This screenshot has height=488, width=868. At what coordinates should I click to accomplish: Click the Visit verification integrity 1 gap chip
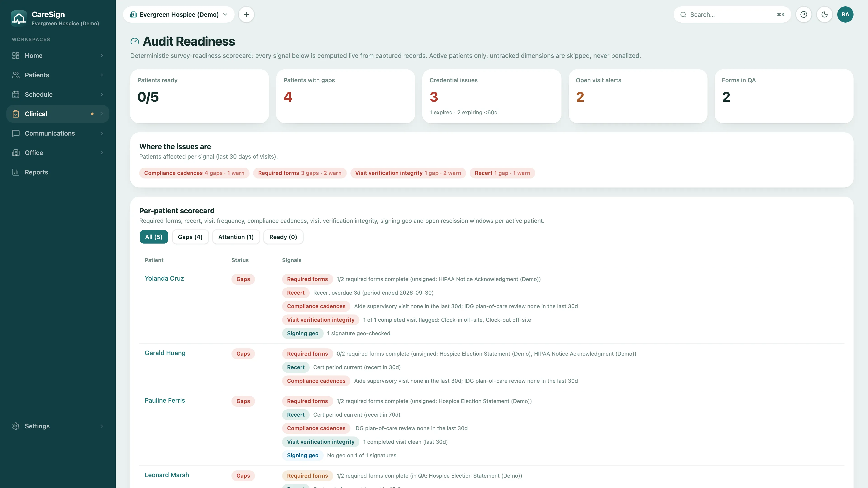click(408, 173)
